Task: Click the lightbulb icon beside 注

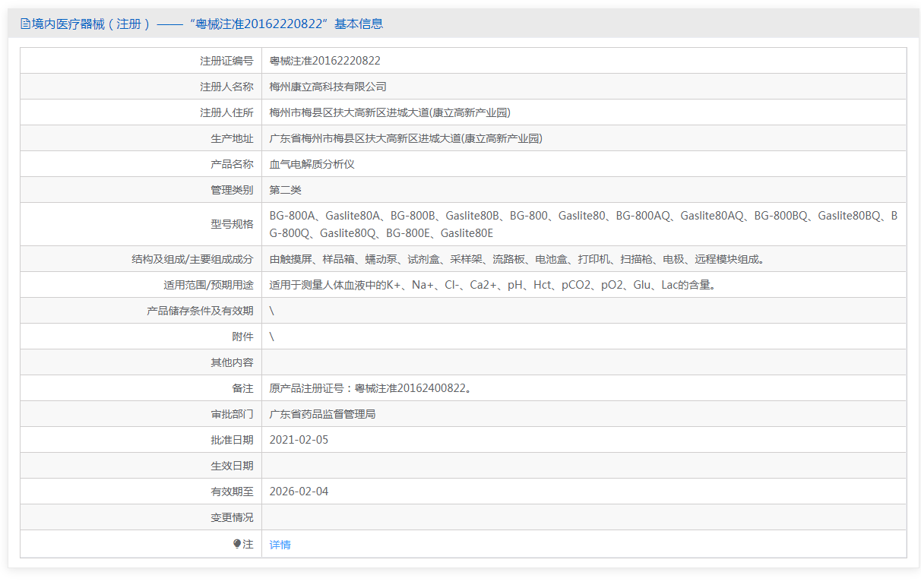Action: (x=237, y=544)
